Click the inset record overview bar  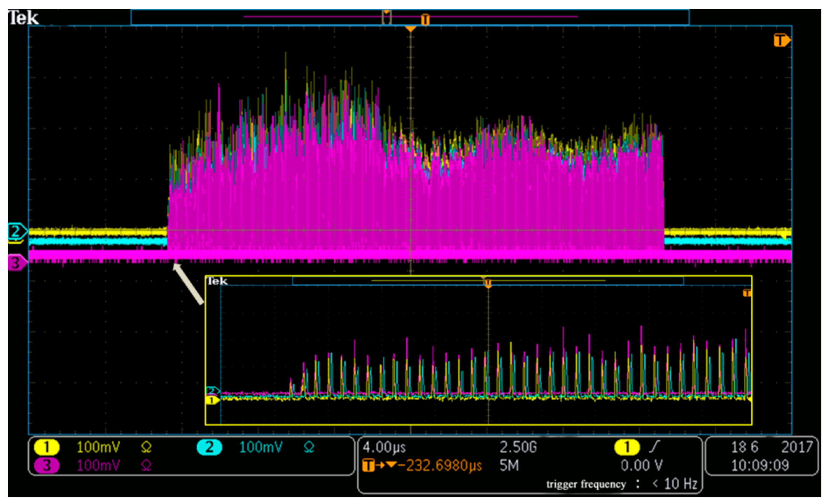point(487,281)
